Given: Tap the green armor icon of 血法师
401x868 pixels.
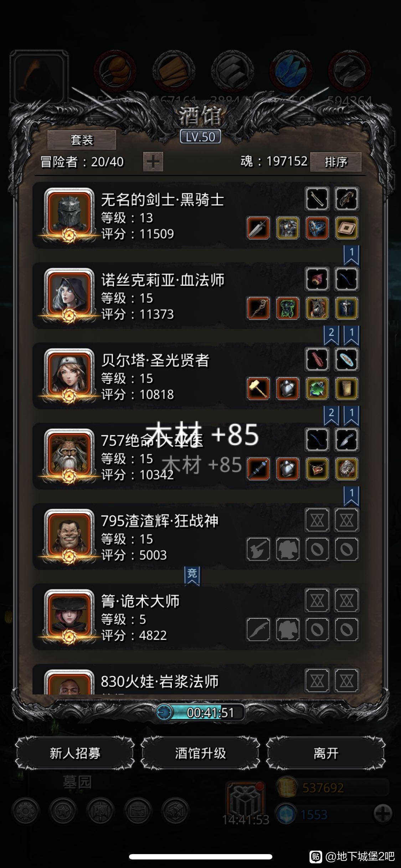Looking at the screenshot, I should 288,308.
